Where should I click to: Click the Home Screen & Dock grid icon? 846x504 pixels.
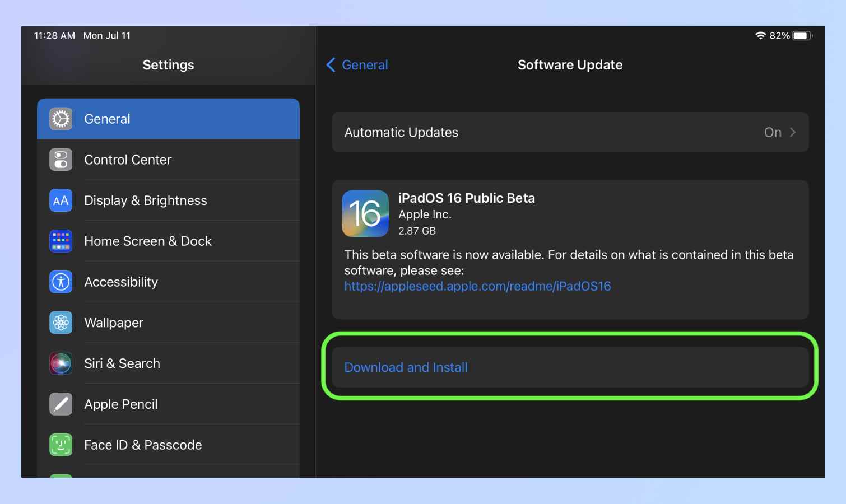(61, 241)
